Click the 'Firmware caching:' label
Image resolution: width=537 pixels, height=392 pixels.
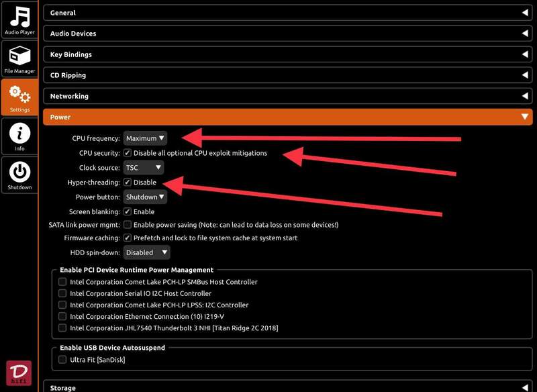pos(92,238)
